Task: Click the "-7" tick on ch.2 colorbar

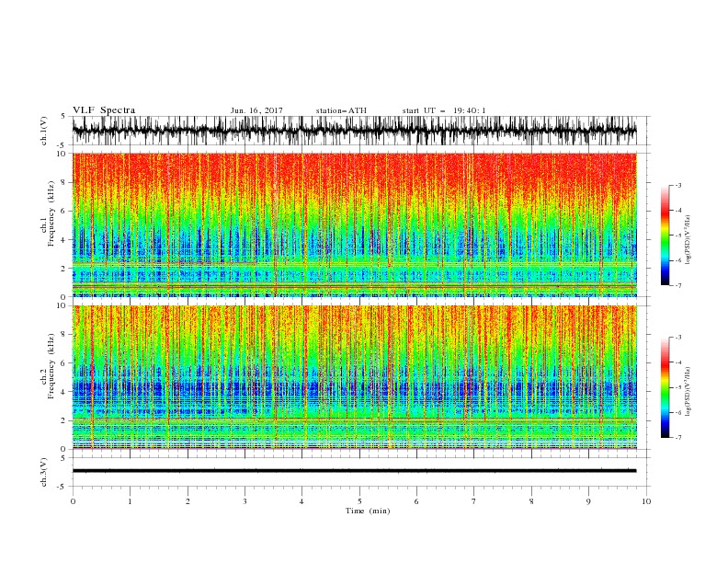Action: [678, 438]
